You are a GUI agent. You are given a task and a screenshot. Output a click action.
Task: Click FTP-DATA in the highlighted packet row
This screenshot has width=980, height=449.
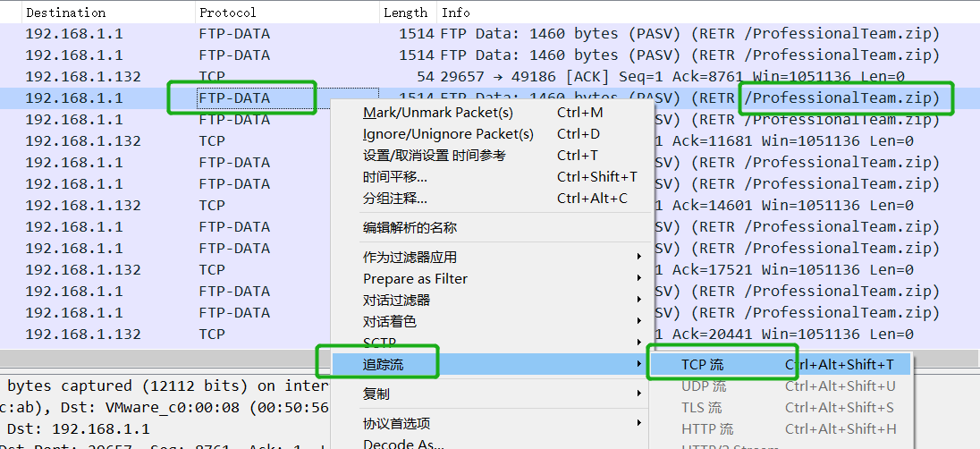coord(234,98)
